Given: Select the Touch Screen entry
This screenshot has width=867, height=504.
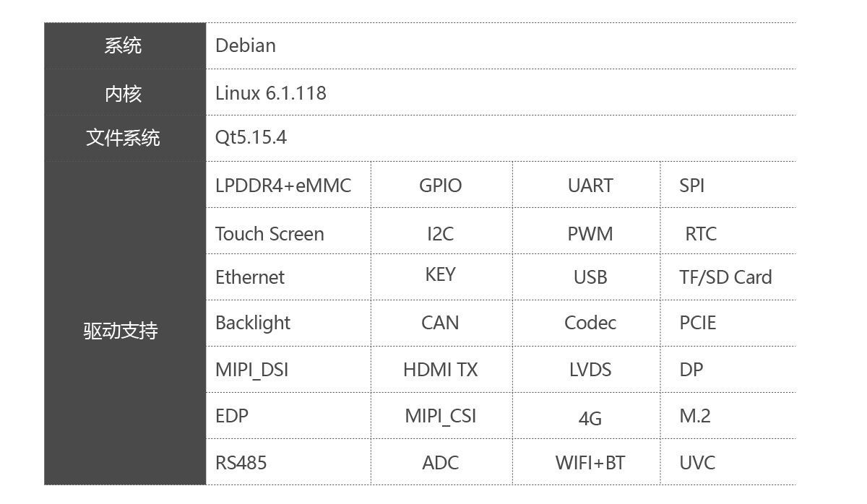Looking at the screenshot, I should 269,234.
